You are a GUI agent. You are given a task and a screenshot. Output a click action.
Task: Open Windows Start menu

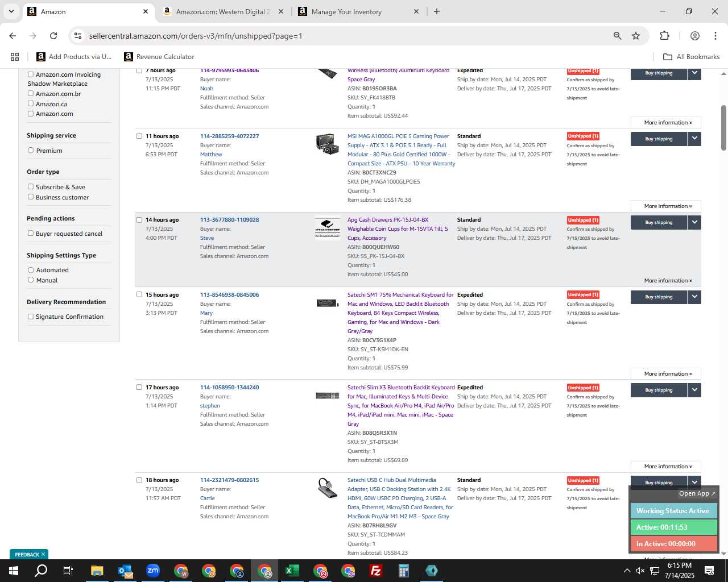[x=14, y=571]
